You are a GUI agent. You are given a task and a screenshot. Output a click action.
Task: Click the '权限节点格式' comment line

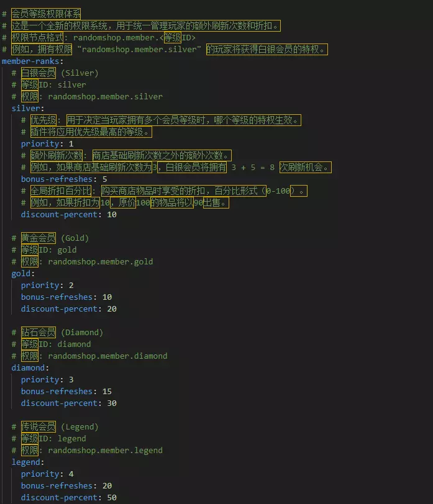(99, 38)
